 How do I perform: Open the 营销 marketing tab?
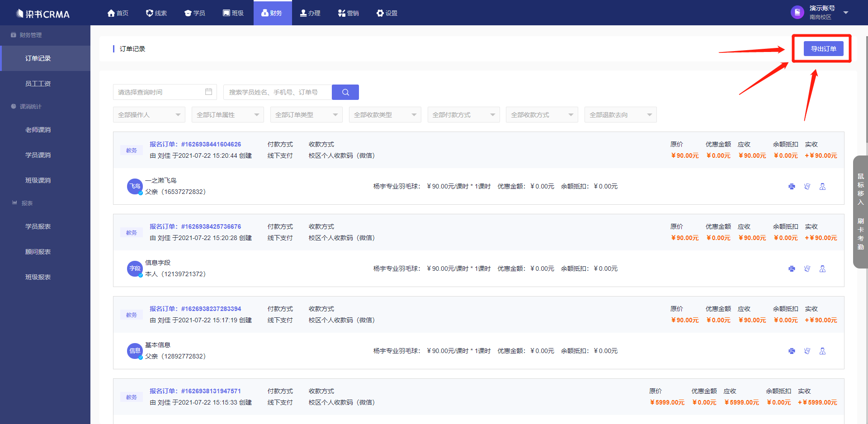click(349, 13)
